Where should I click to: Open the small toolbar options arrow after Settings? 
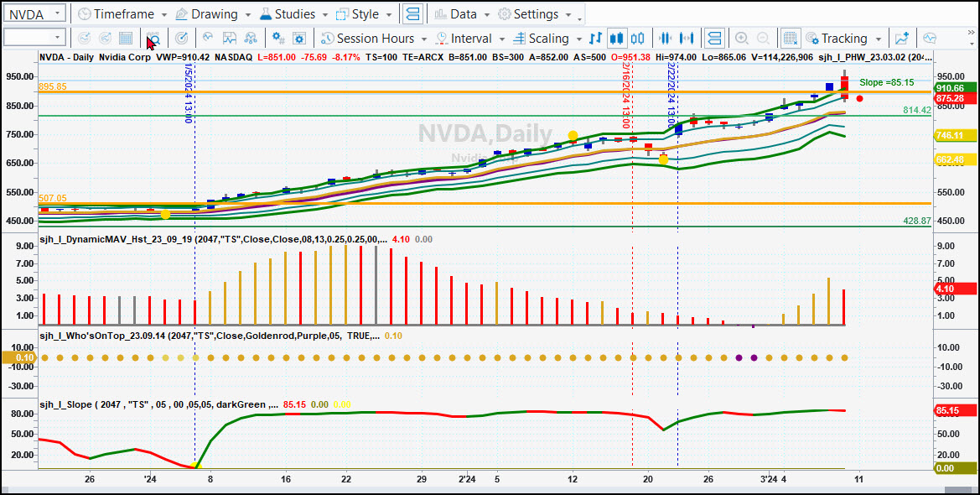click(581, 18)
